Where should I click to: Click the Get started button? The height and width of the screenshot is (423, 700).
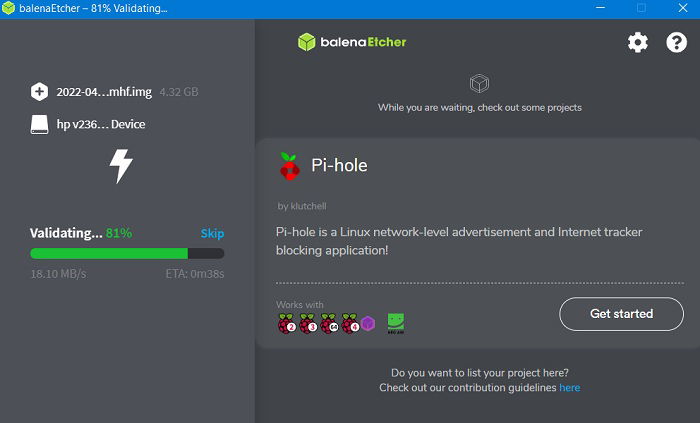(621, 314)
